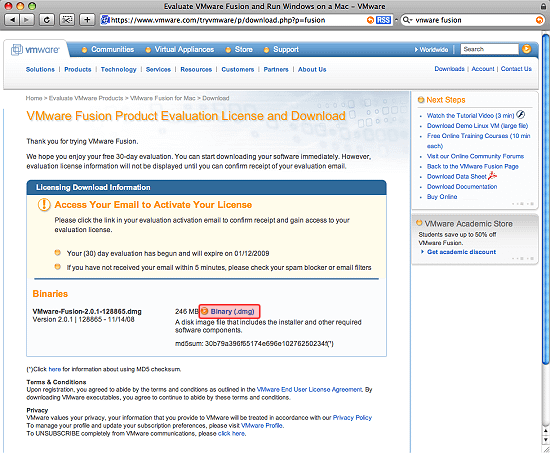This screenshot has height=453, width=550.
Task: Open the Get academic discount arrow link
Action: (x=458, y=252)
